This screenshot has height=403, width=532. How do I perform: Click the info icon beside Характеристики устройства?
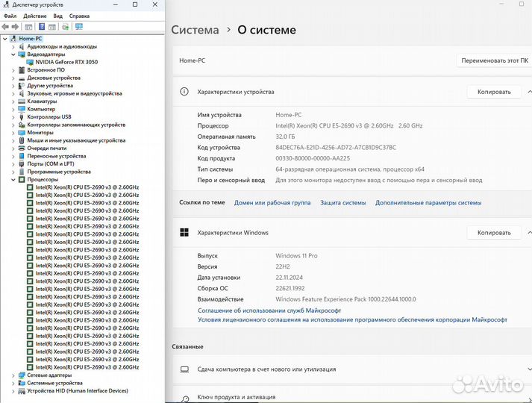184,92
